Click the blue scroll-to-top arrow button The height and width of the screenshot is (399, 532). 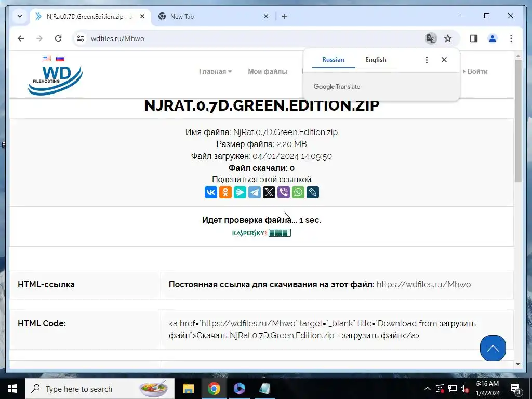coord(493,348)
